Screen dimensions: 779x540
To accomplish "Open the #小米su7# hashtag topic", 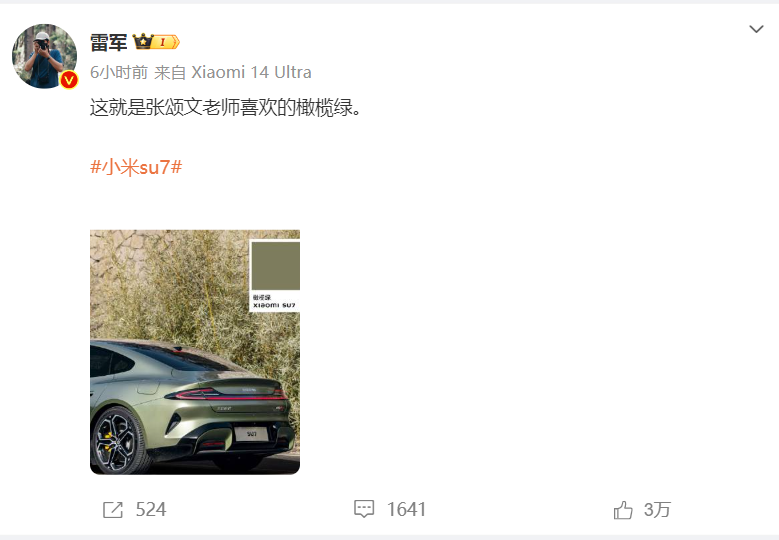I will coord(136,167).
